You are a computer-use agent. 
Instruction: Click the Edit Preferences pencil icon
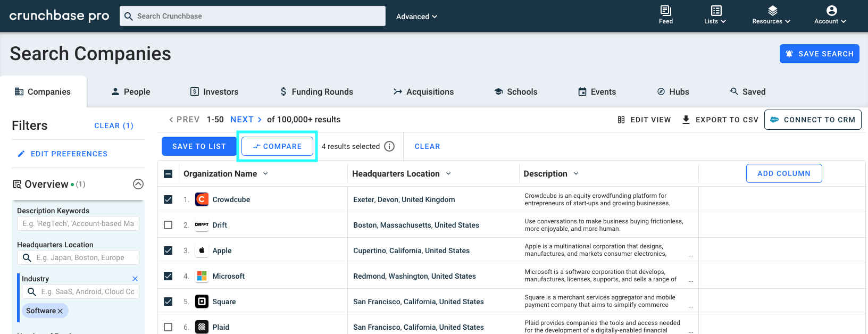click(21, 154)
